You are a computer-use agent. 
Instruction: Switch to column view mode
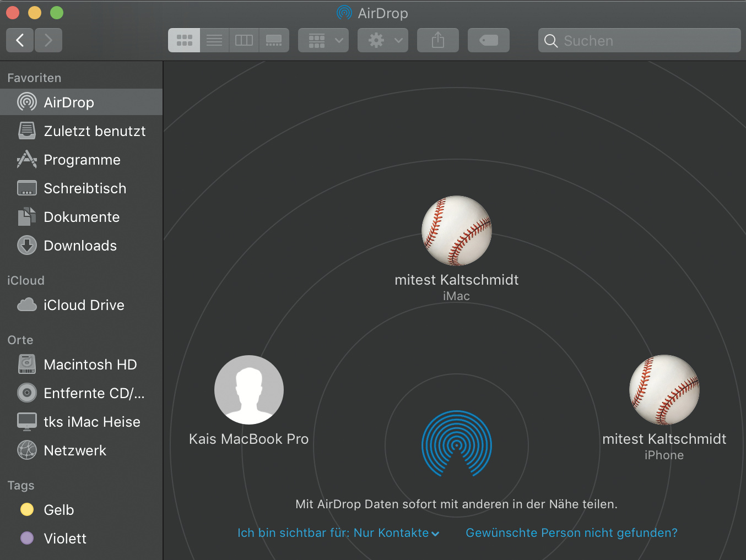pyautogui.click(x=244, y=40)
